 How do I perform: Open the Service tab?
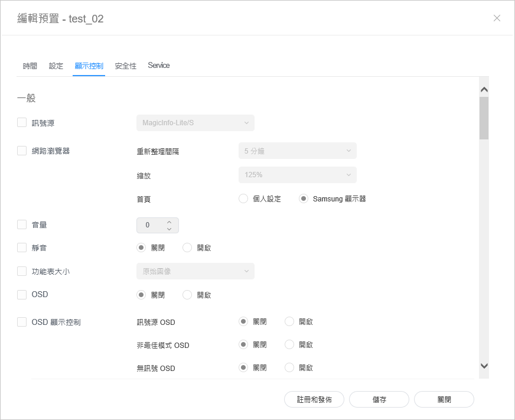(x=159, y=66)
